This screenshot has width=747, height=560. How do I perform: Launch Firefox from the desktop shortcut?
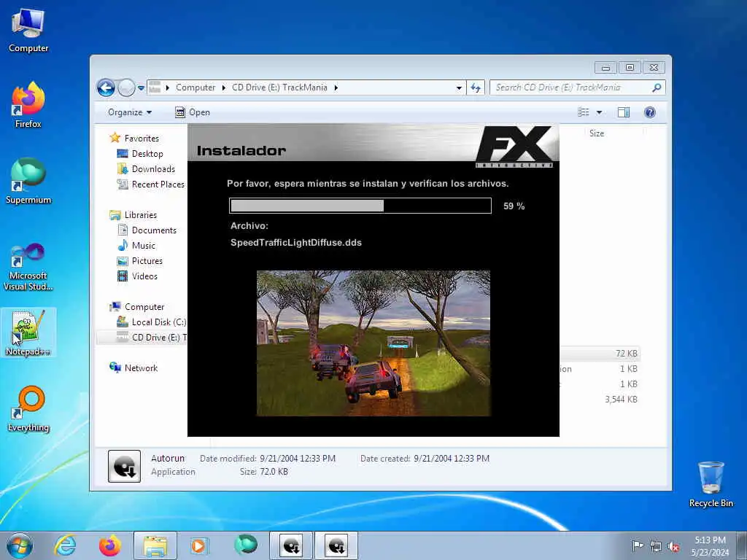28,105
